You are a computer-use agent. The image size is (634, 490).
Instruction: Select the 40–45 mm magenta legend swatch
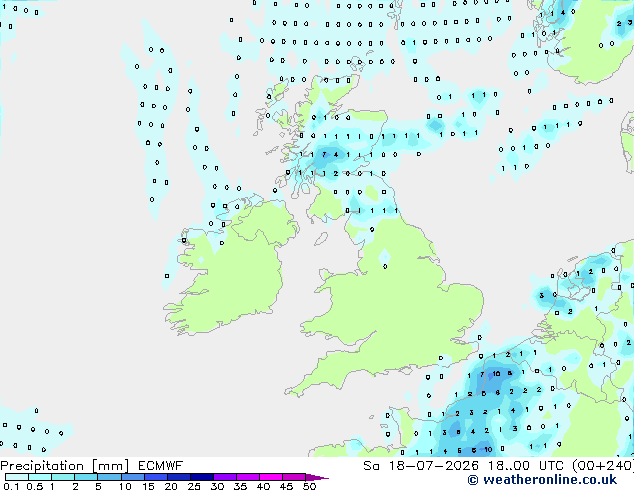click(271, 477)
